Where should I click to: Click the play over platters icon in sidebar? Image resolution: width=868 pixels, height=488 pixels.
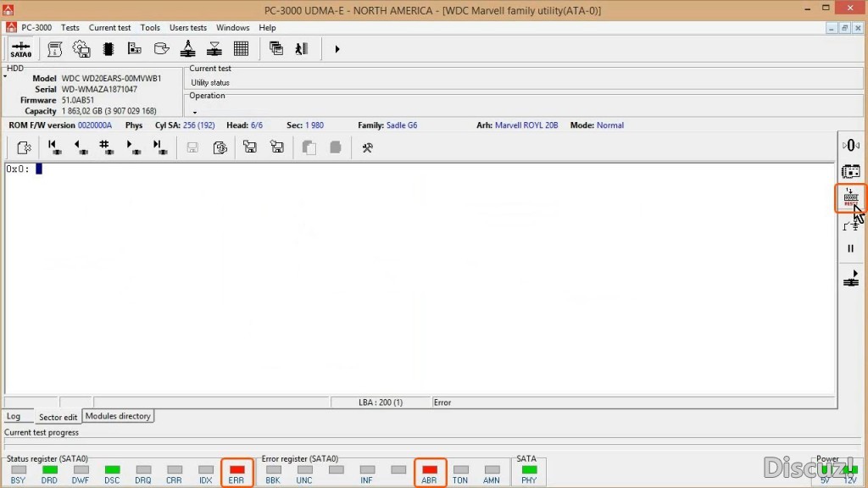(x=851, y=278)
